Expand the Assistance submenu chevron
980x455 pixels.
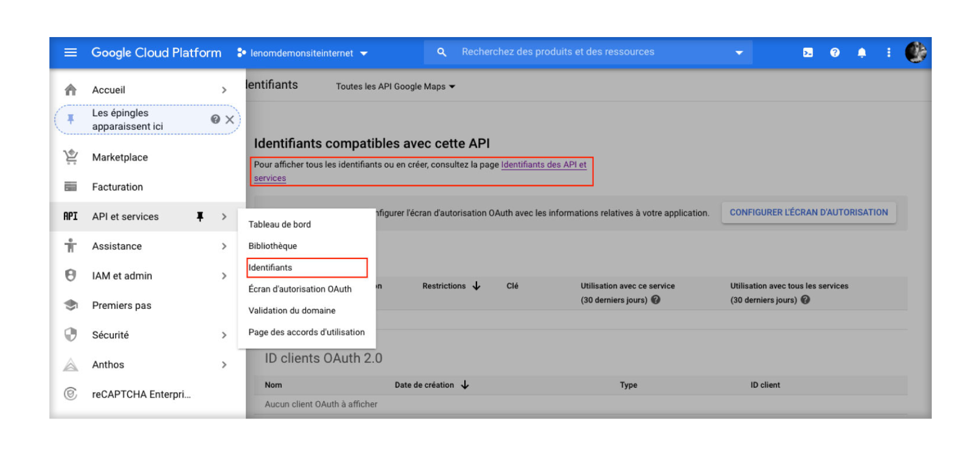pyautogui.click(x=224, y=246)
